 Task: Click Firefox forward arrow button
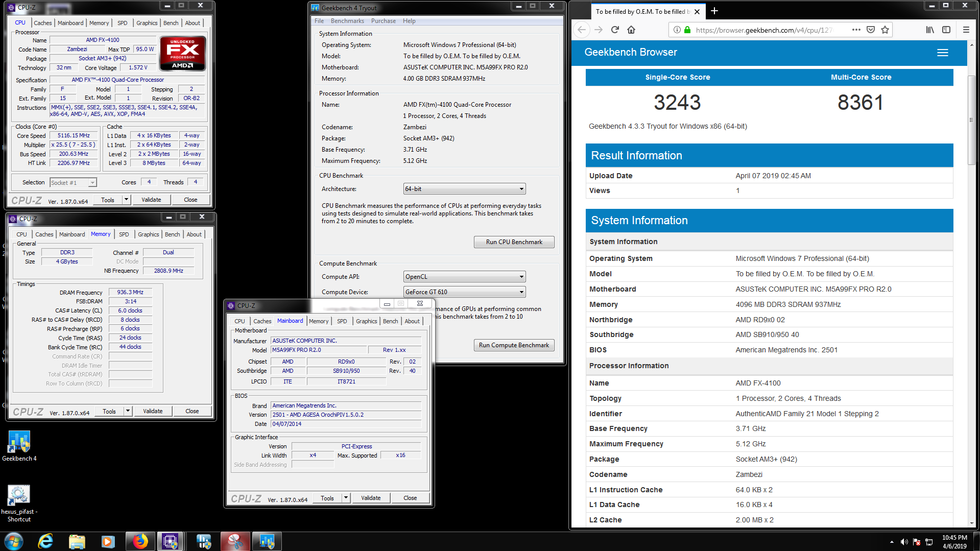599,30
